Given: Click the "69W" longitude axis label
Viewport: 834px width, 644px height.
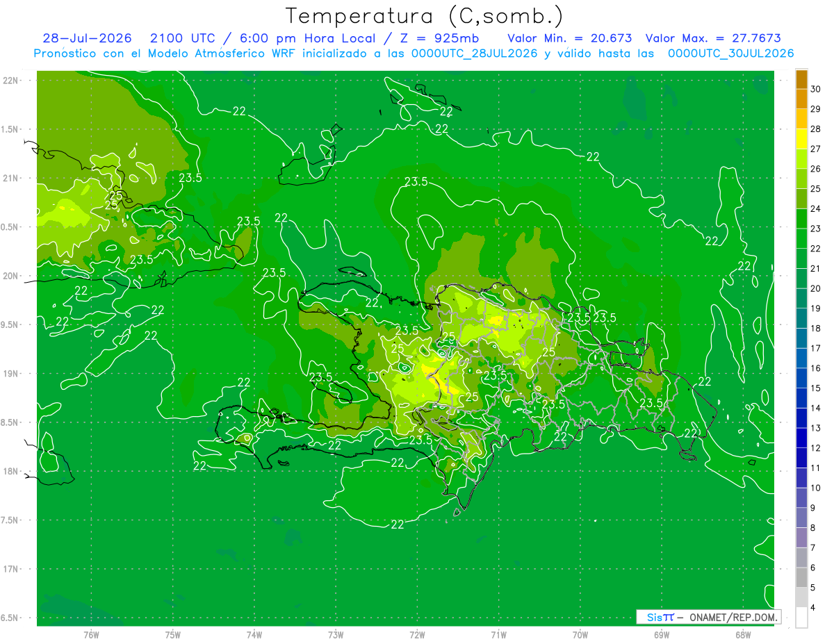Looking at the screenshot, I should pos(662,634).
